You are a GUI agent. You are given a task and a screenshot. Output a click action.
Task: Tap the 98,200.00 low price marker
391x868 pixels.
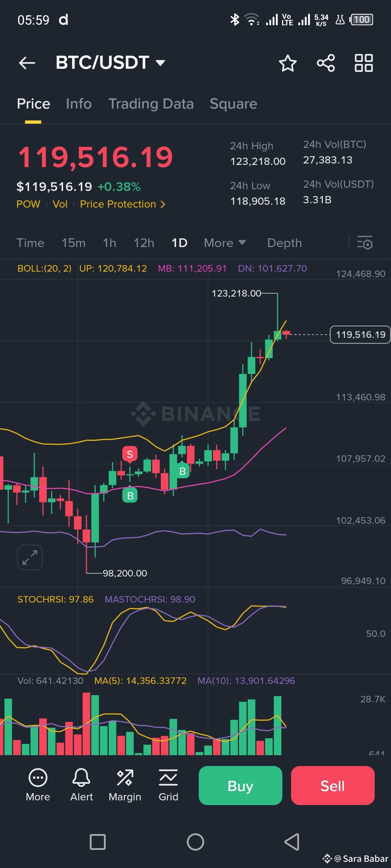click(x=125, y=573)
